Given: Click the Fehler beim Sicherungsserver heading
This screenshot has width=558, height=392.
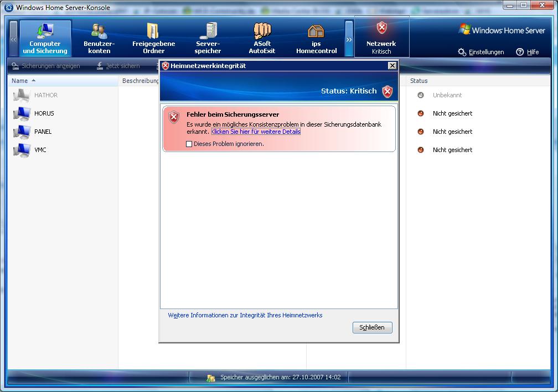Looking at the screenshot, I should (232, 114).
